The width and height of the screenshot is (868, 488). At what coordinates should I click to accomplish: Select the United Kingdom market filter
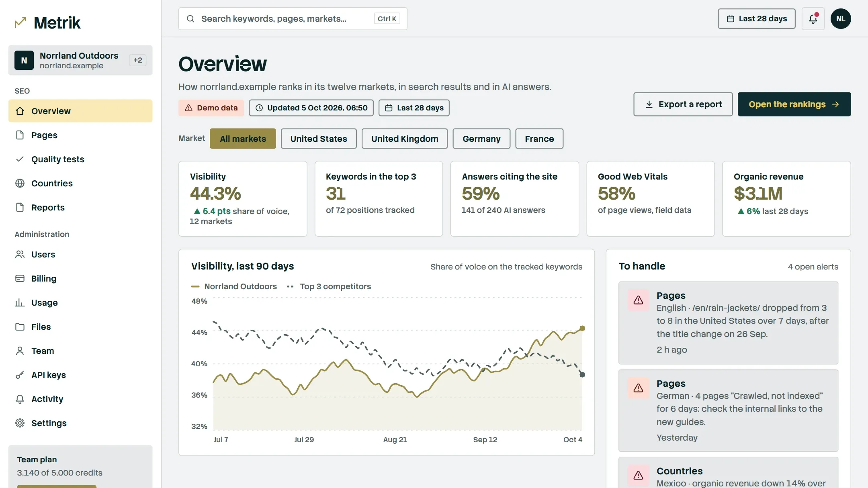(x=405, y=139)
